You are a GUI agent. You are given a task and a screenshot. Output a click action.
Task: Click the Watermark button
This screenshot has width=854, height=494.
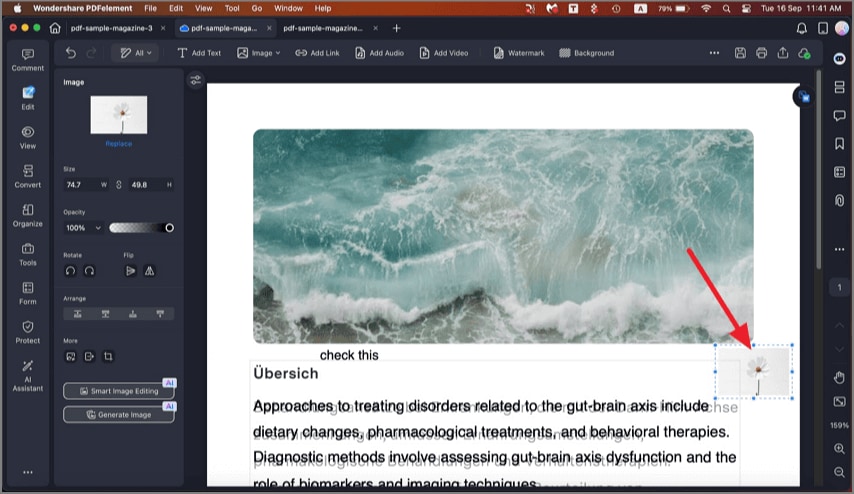pos(518,53)
